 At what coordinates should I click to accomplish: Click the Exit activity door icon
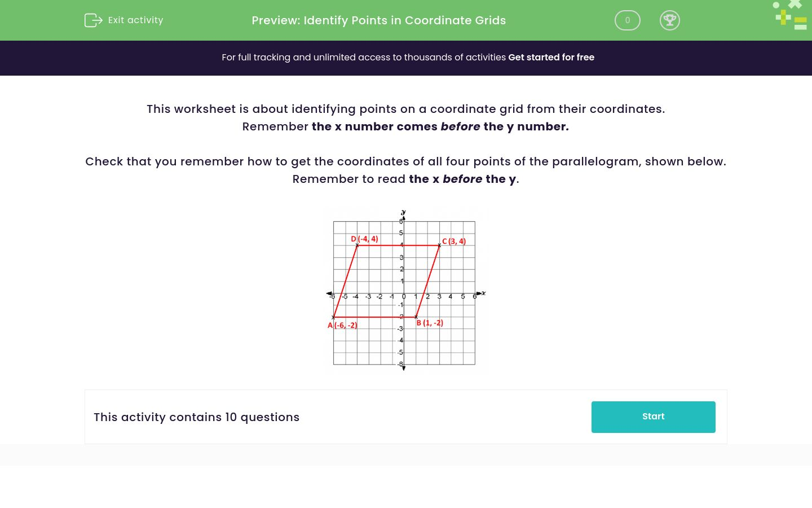[x=94, y=20]
